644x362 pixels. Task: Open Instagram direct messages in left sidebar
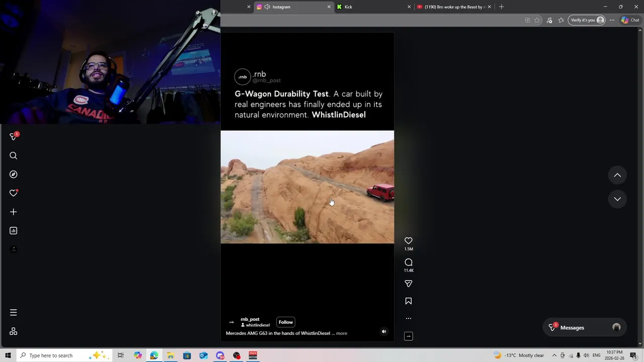pos(14,136)
